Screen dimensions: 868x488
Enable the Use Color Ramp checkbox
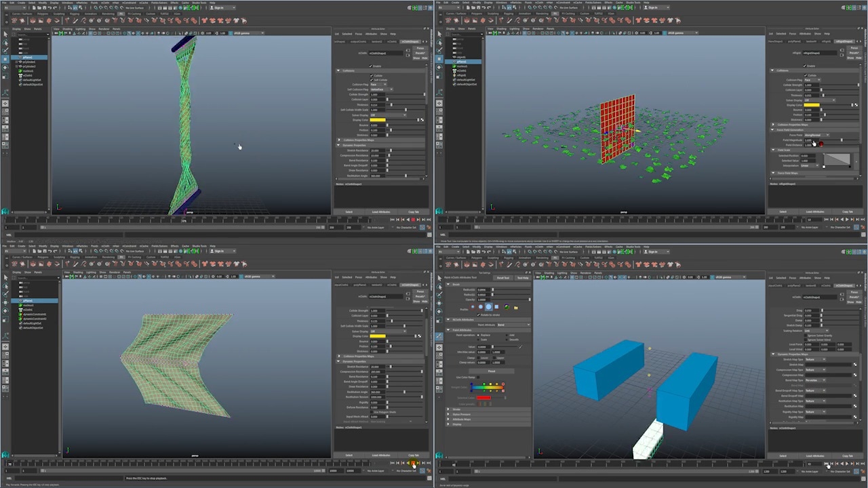[x=478, y=377]
